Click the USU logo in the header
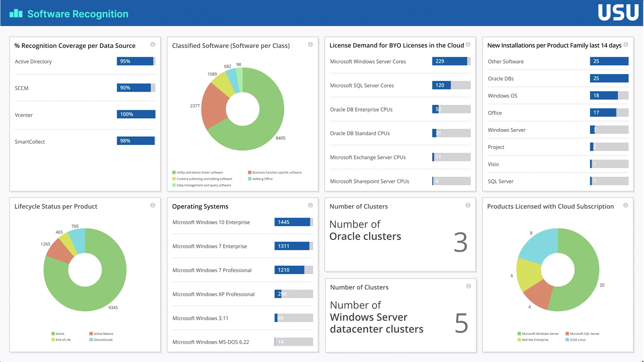The width and height of the screenshot is (644, 362). [618, 12]
